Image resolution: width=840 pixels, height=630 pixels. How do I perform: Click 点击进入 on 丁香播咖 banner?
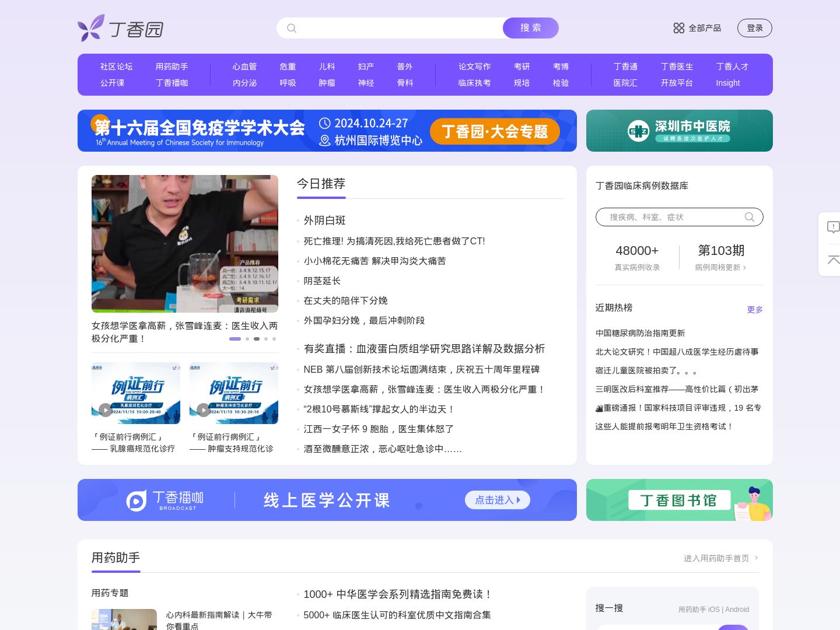tap(498, 500)
